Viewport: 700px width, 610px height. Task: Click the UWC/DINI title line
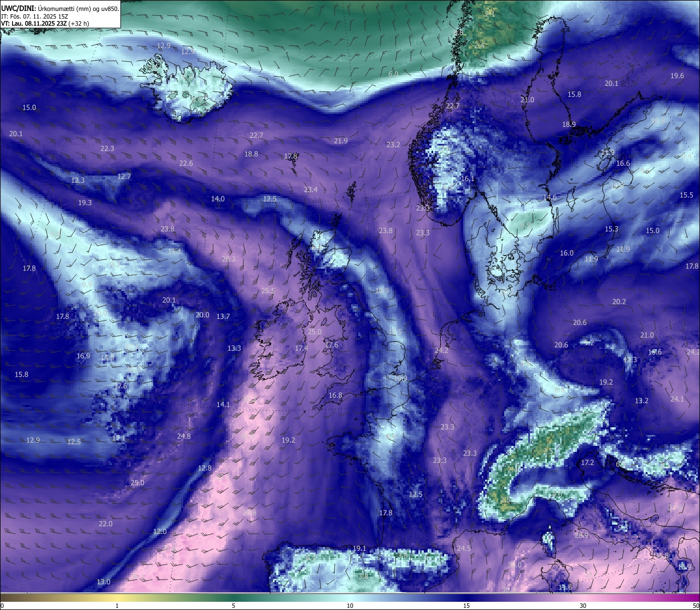[x=60, y=8]
